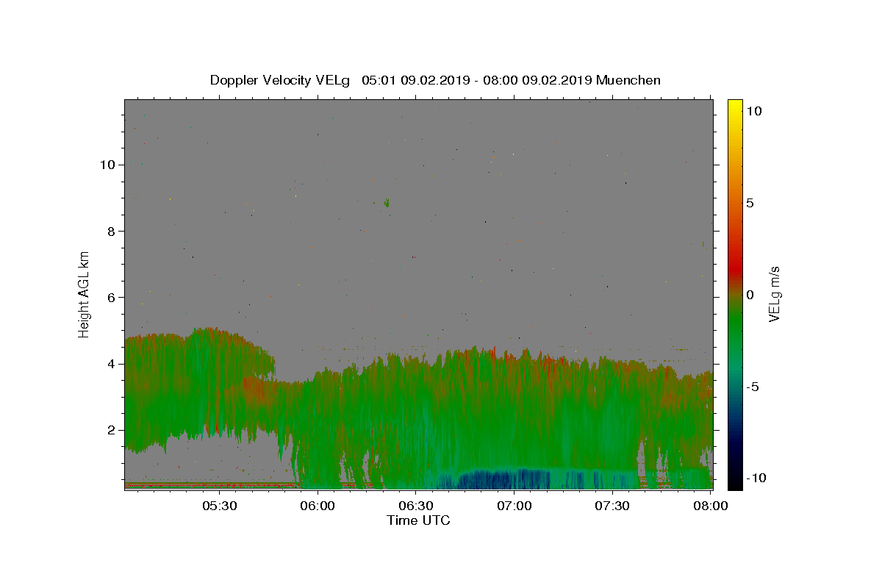Screen dimensions: 882x588
Task: Click the 07:00 time tick label
Action: 514,506
